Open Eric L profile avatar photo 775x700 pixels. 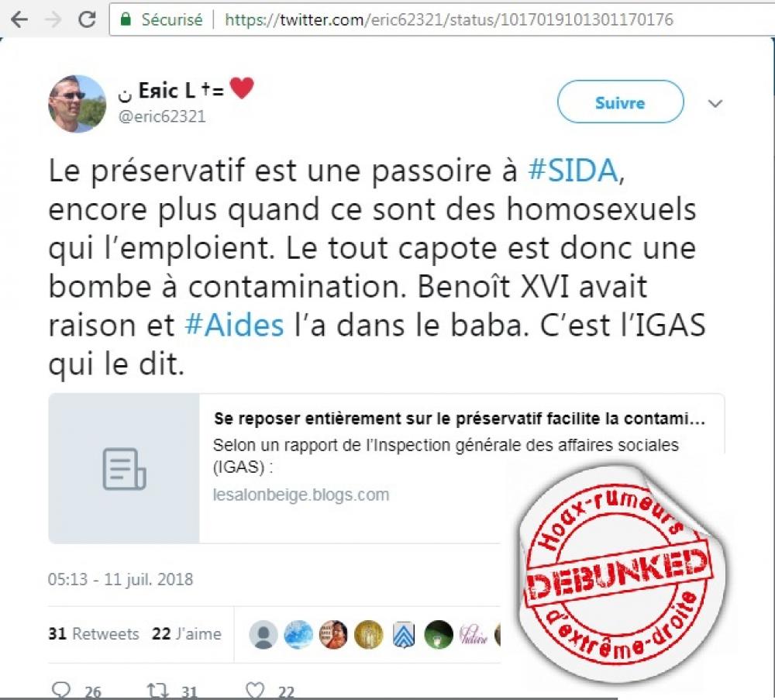pyautogui.click(x=77, y=104)
